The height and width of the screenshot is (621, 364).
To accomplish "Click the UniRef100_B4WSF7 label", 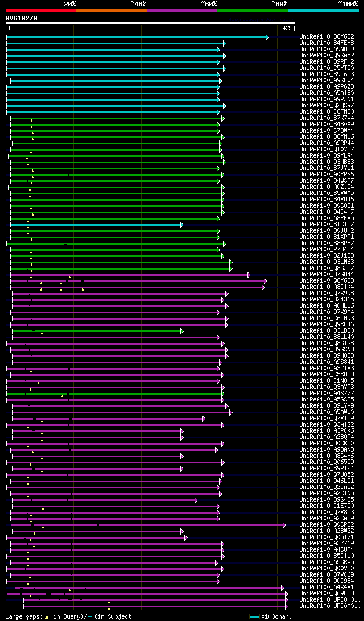I will 327,181.
